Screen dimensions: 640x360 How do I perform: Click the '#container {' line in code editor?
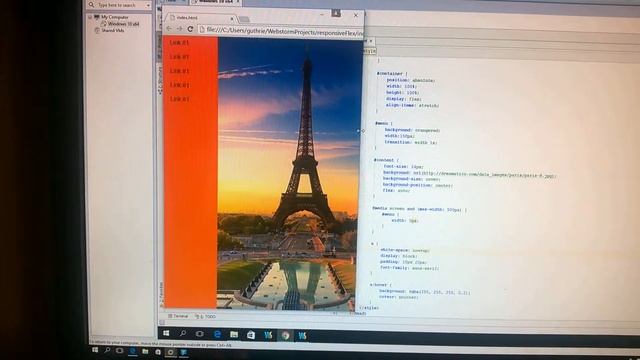[392, 73]
